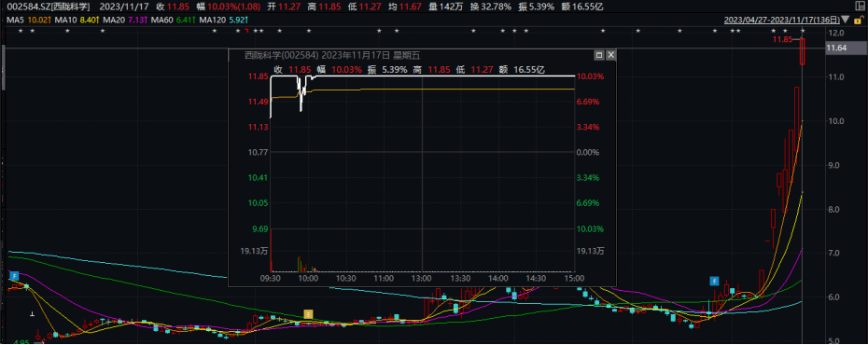The height and width of the screenshot is (345, 868).
Task: Open the date range dropdown triangle
Action: (x=845, y=21)
